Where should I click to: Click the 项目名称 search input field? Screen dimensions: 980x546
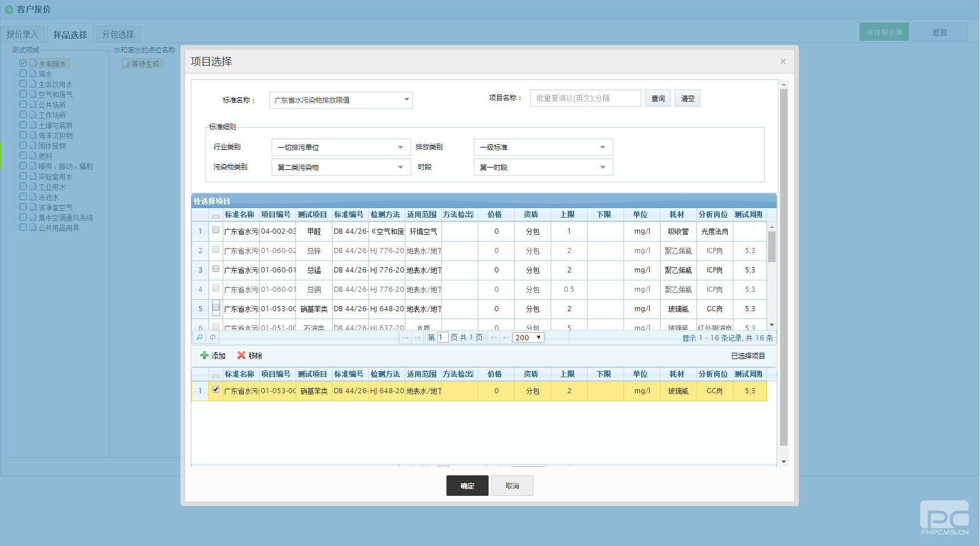585,99
